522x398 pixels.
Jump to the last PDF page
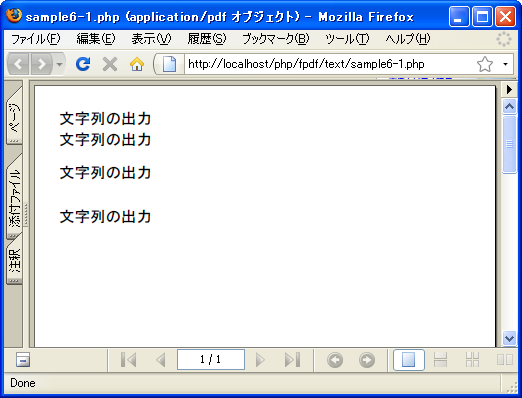tap(292, 360)
